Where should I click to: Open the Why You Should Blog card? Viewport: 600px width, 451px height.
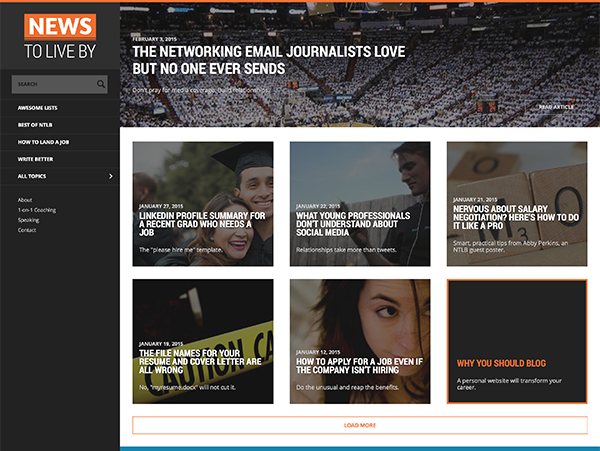(x=516, y=341)
